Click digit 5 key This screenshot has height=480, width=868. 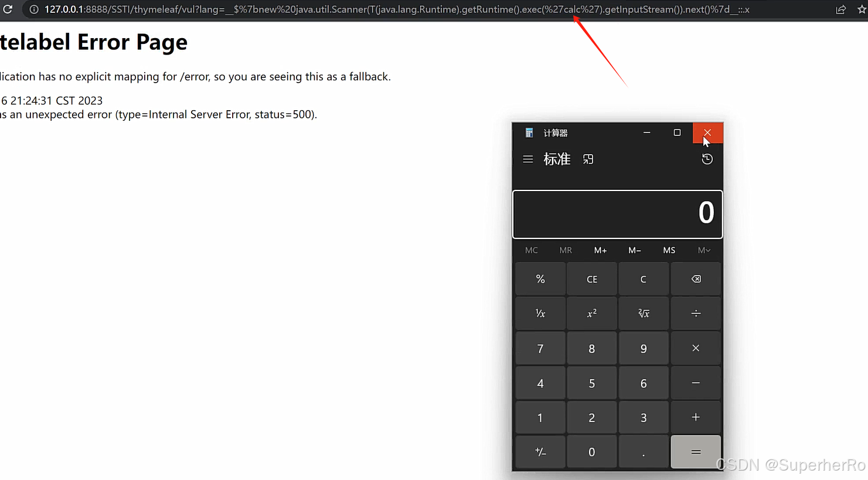592,383
